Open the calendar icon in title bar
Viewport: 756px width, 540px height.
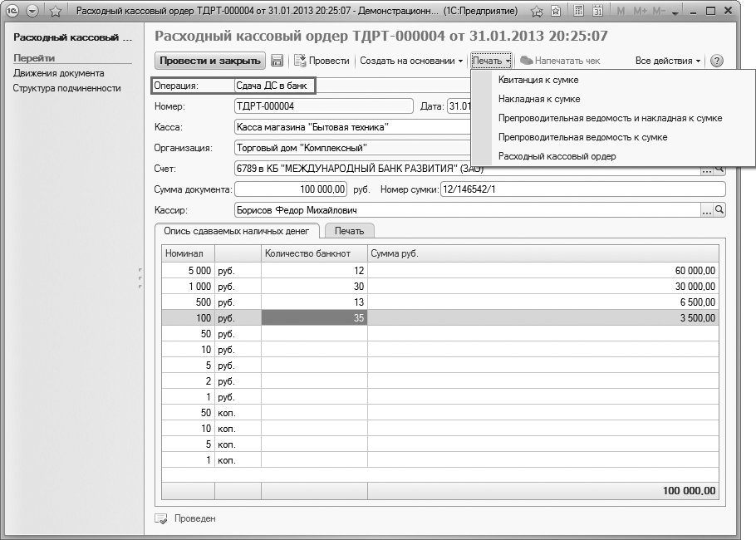click(596, 12)
